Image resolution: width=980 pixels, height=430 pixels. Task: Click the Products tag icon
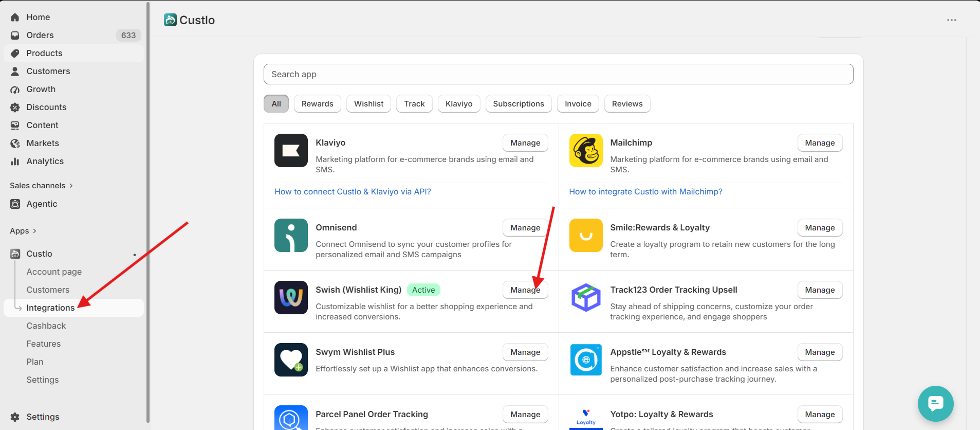(15, 53)
